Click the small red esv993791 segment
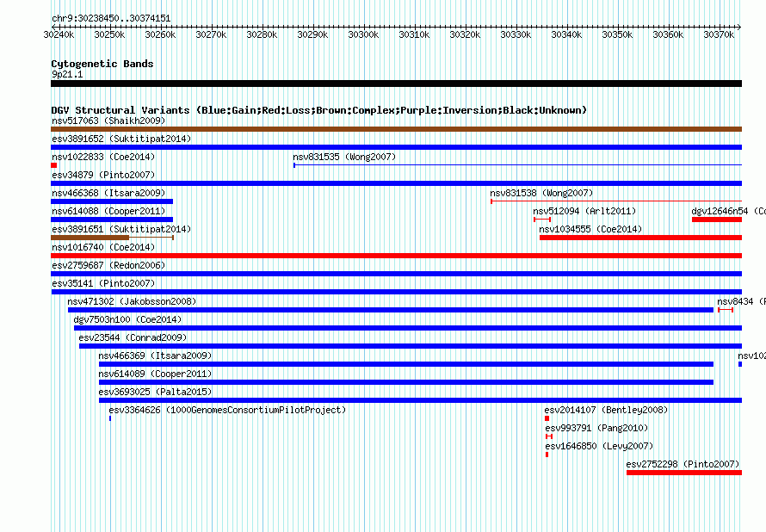The width and height of the screenshot is (766, 532). [549, 436]
